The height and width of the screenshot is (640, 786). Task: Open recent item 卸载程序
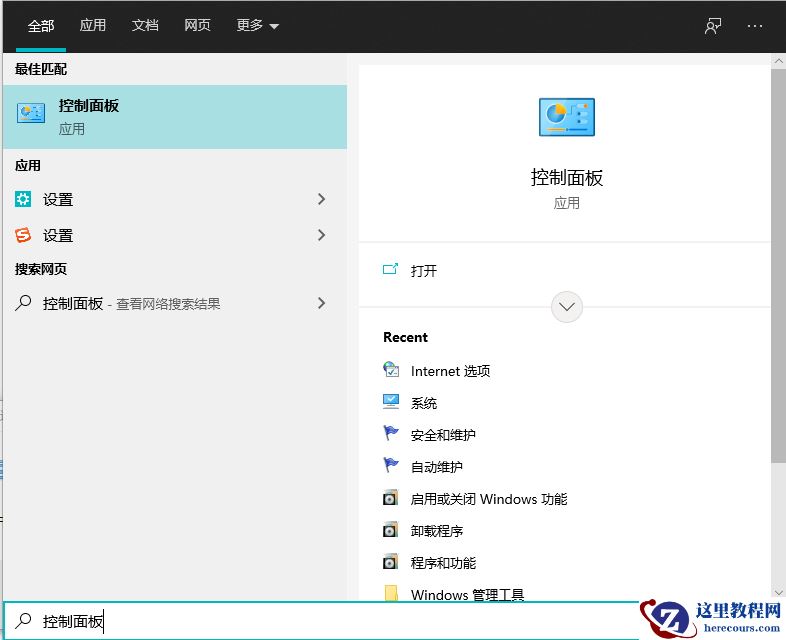pyautogui.click(x=437, y=531)
